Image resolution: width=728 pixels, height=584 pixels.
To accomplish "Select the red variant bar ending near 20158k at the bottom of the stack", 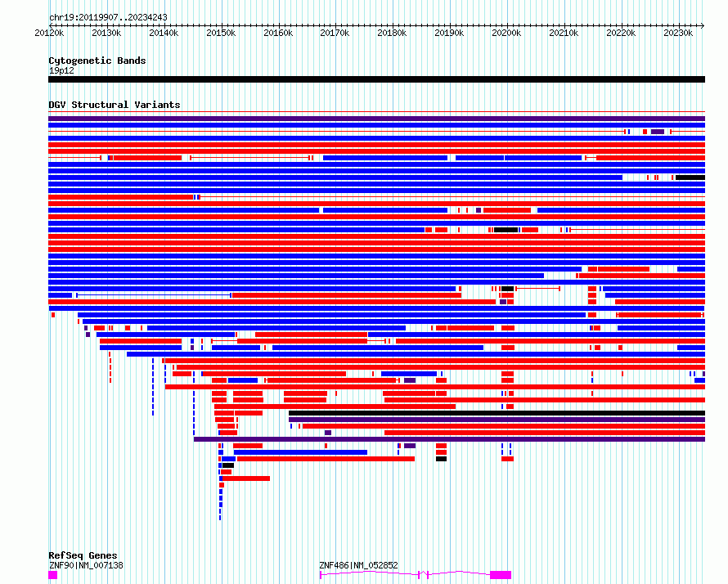I will point(246,478).
